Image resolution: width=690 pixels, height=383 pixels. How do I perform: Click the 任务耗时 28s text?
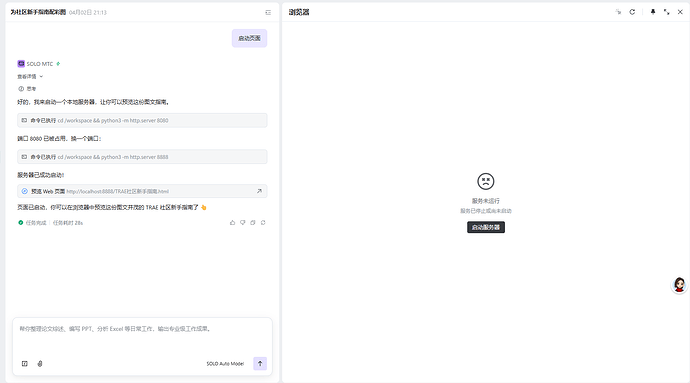[x=68, y=223]
